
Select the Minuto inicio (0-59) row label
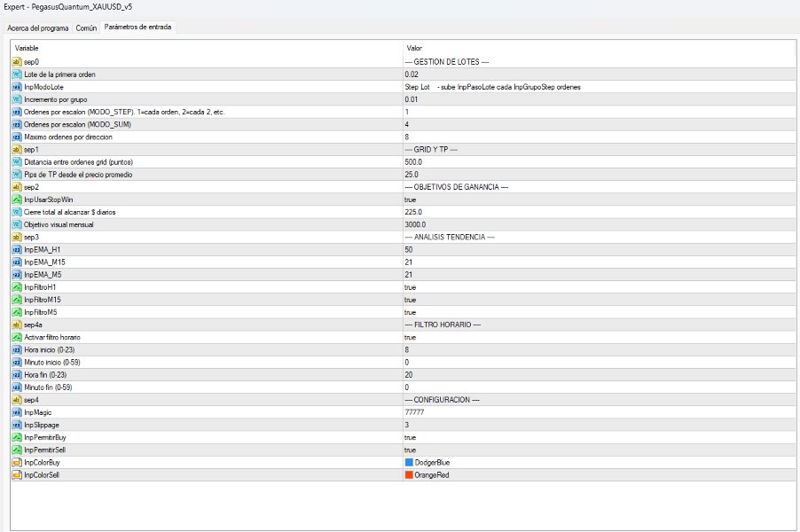52,362
